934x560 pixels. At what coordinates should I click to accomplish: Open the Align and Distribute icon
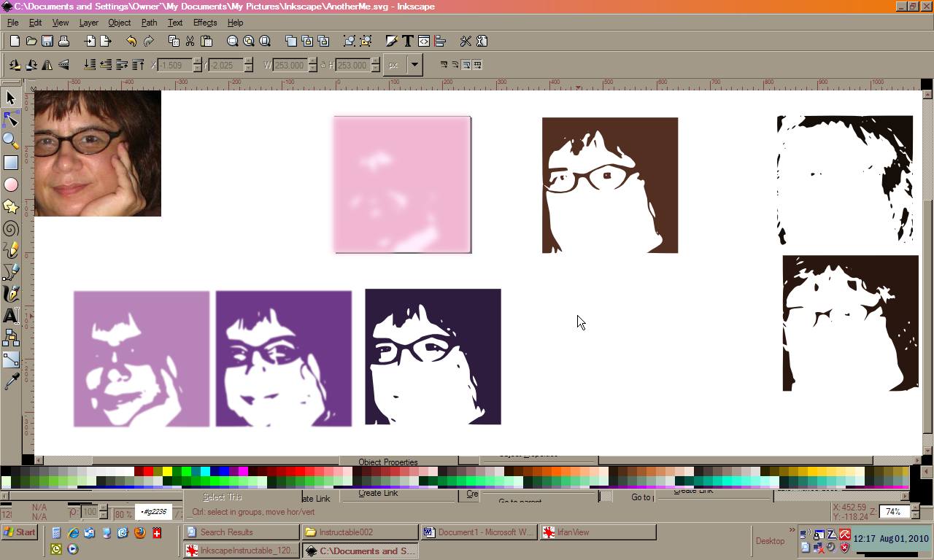[440, 41]
